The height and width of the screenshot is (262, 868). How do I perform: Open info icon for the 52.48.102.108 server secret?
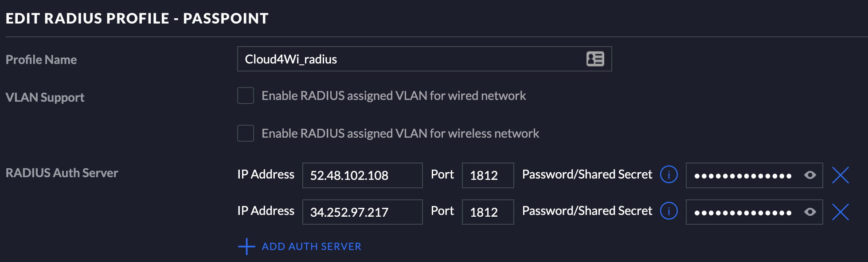[669, 175]
